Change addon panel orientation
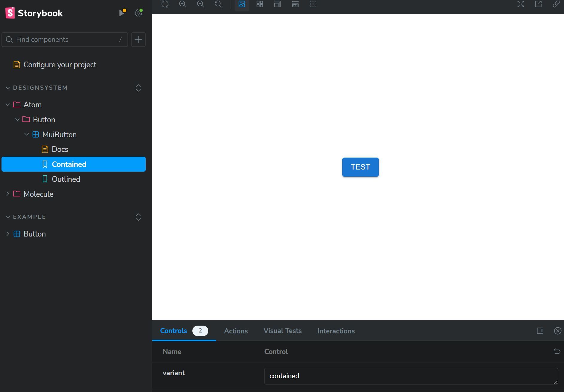564x392 pixels. coord(540,331)
